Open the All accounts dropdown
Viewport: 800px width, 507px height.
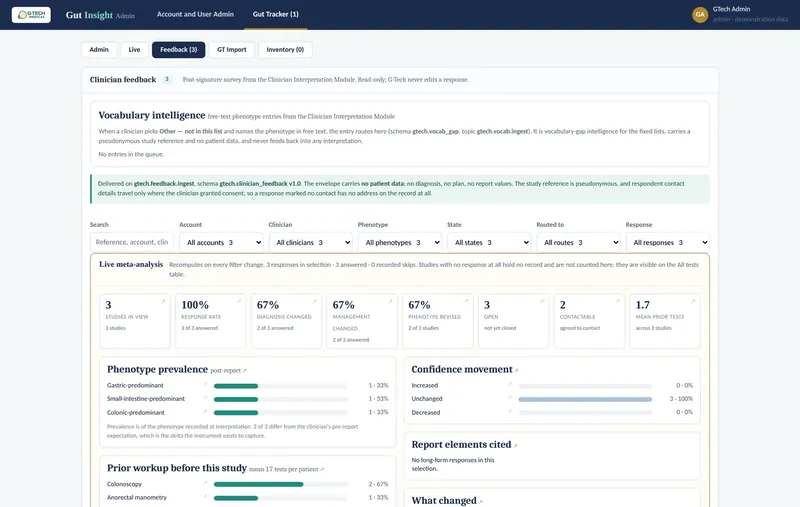click(221, 242)
